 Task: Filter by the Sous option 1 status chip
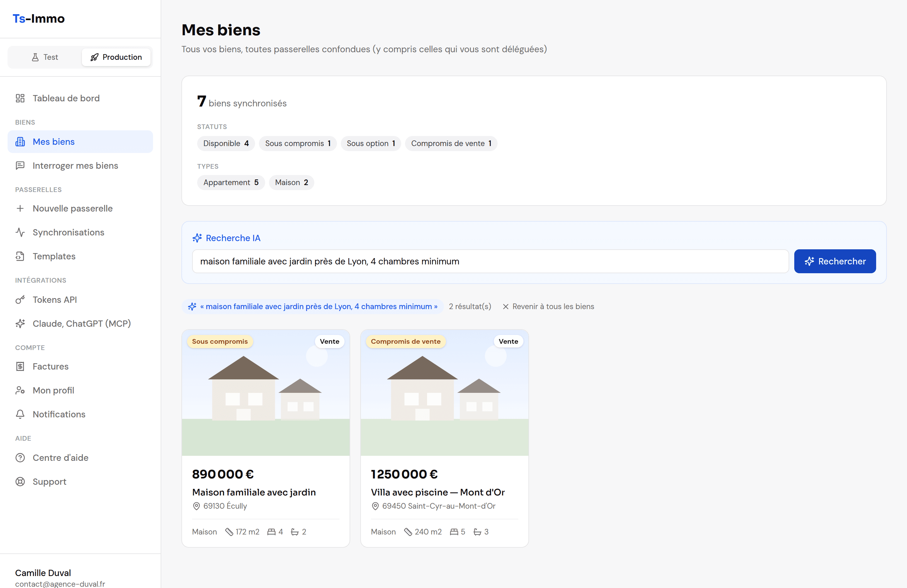[371, 144]
